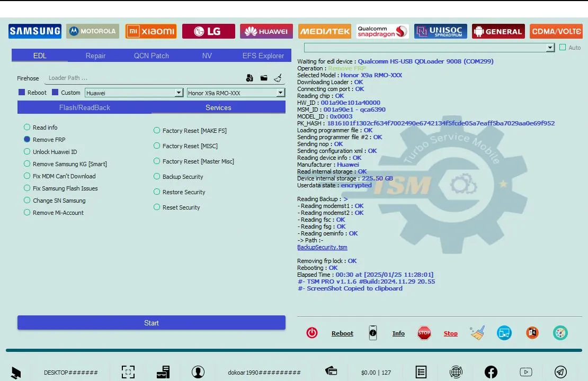The width and height of the screenshot is (588, 381).
Task: Open the Xiaomi brand module
Action: (x=151, y=31)
